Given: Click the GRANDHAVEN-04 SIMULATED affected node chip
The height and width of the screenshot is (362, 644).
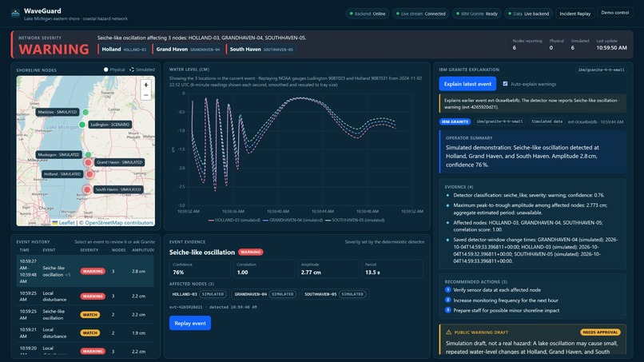Looking at the screenshot, I should click(x=264, y=294).
